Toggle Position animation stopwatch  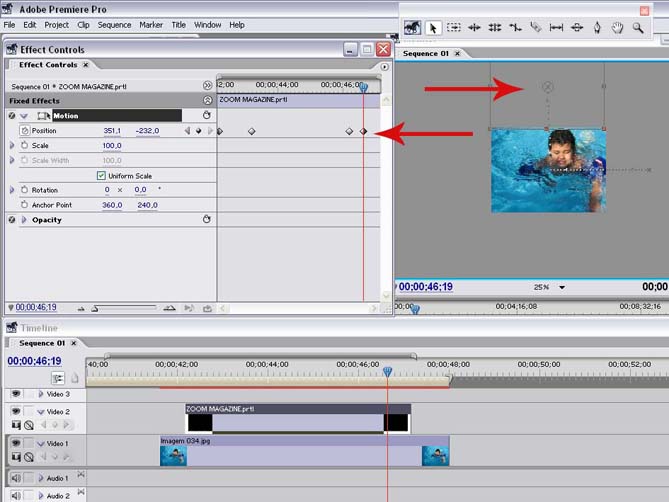(24, 131)
